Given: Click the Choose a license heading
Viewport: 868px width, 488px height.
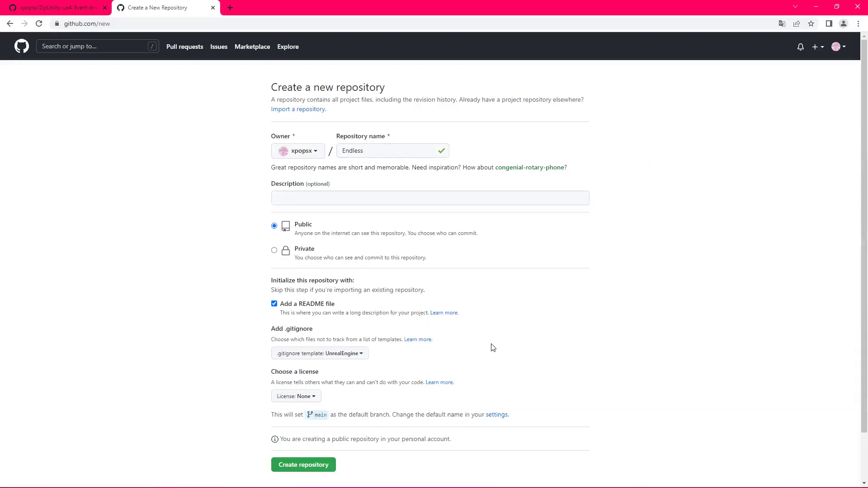Looking at the screenshot, I should (295, 371).
